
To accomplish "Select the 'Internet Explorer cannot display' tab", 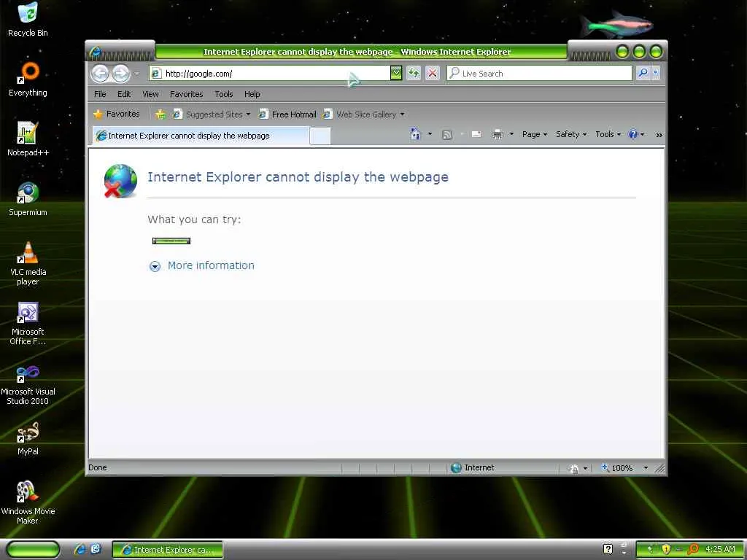I will pyautogui.click(x=201, y=136).
